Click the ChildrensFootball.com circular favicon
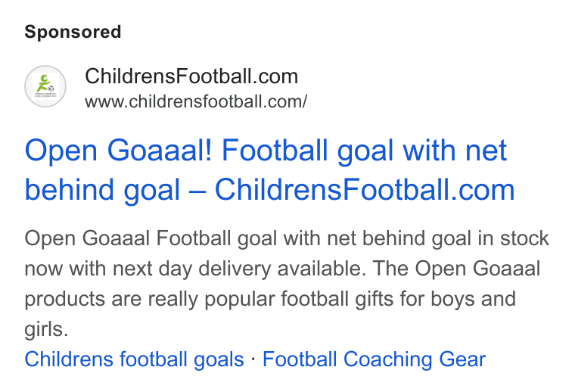 click(45, 86)
